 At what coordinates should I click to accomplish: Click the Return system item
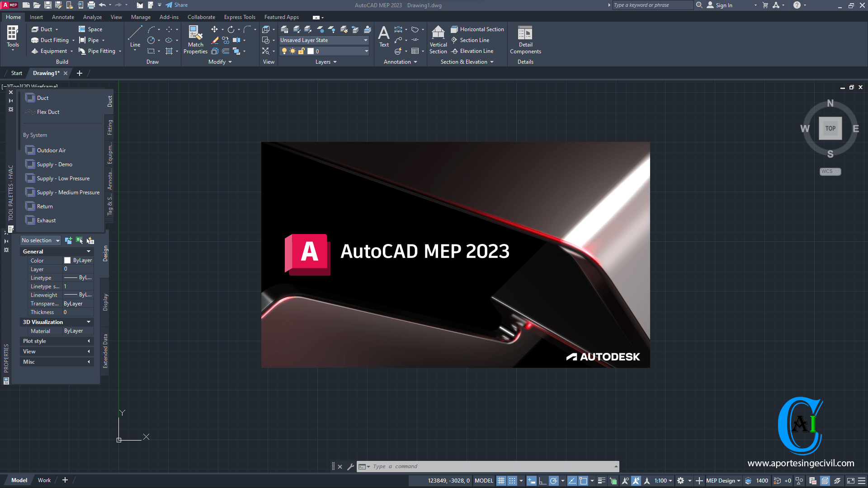tap(45, 206)
